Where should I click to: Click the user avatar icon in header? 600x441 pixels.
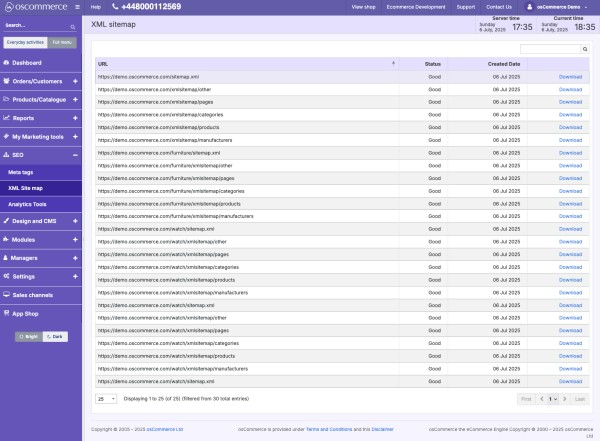coord(529,7)
